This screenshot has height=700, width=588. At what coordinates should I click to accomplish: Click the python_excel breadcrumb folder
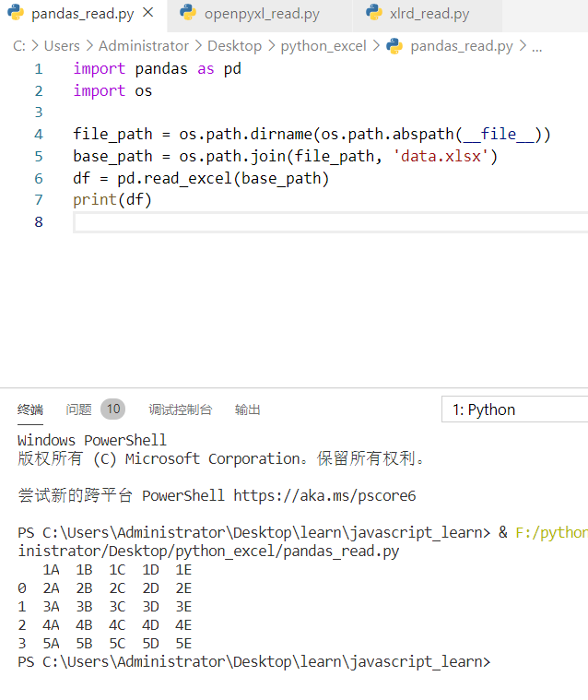coord(323,46)
